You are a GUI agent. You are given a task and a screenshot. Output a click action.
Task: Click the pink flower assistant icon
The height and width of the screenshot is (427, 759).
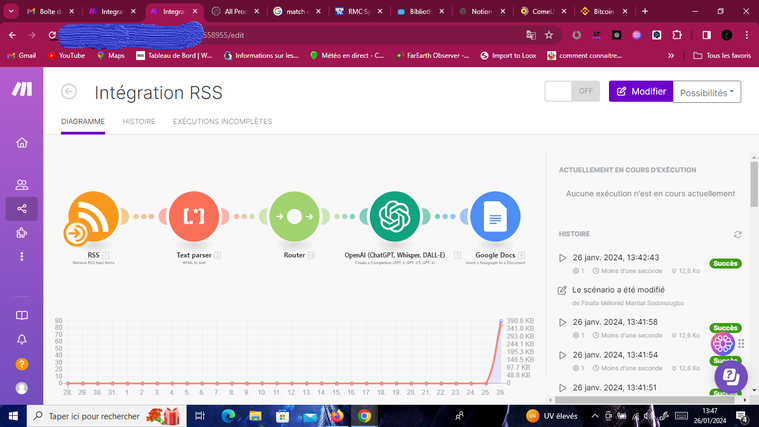tap(722, 344)
